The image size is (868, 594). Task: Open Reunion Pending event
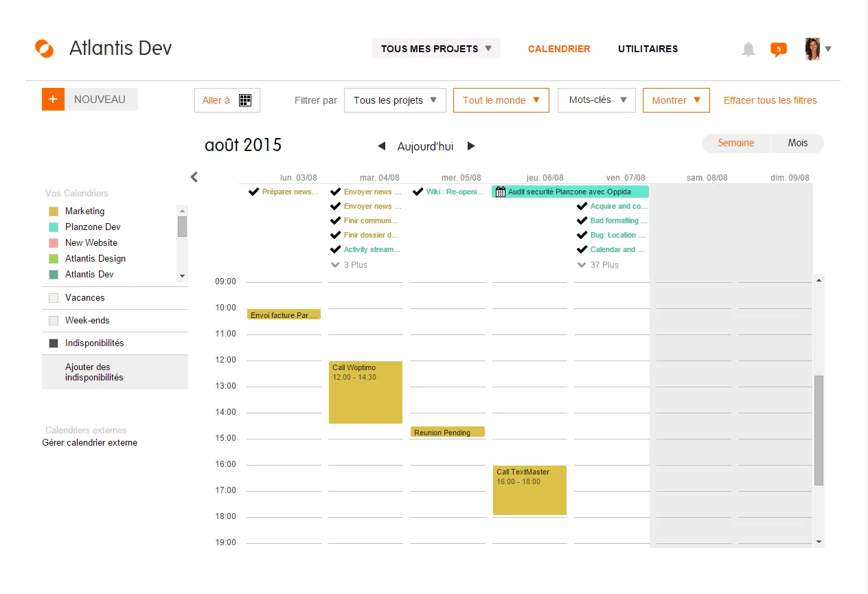pos(448,432)
